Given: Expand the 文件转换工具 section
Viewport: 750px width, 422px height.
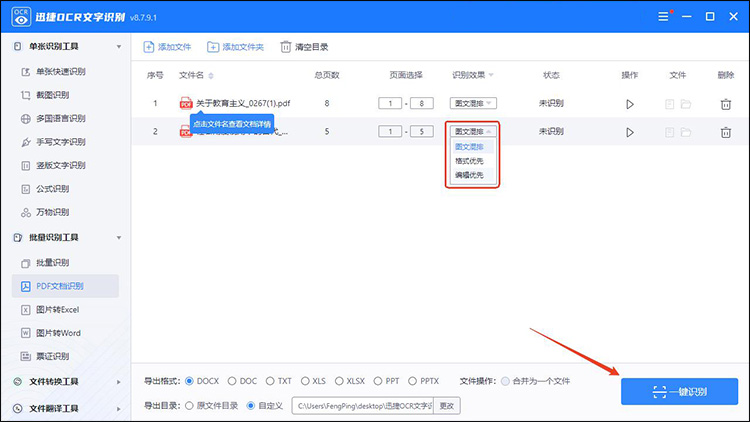Looking at the screenshot, I should click(119, 382).
